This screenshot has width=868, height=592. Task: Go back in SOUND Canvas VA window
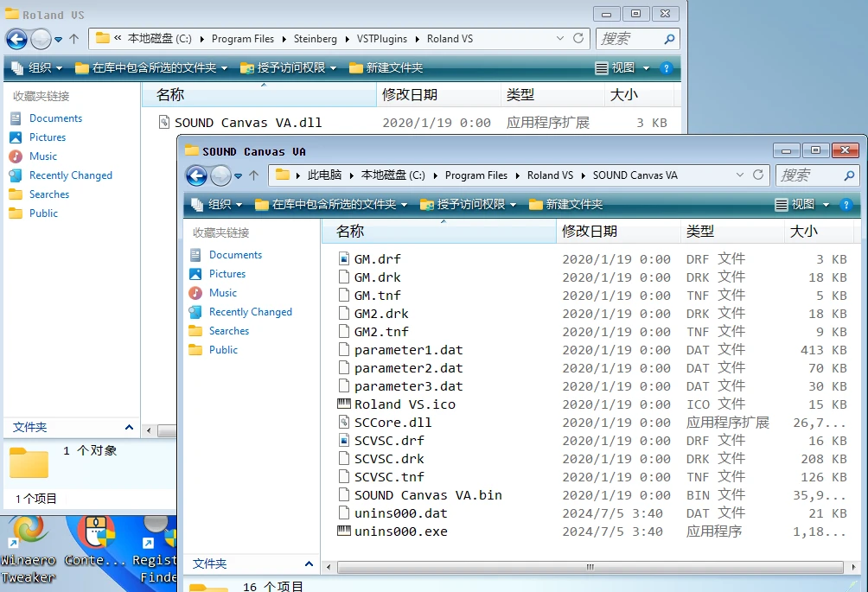pos(196,176)
